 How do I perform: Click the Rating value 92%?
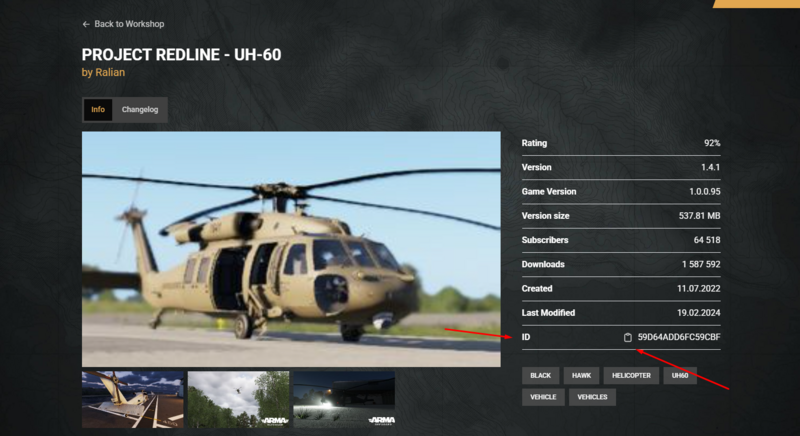point(712,143)
